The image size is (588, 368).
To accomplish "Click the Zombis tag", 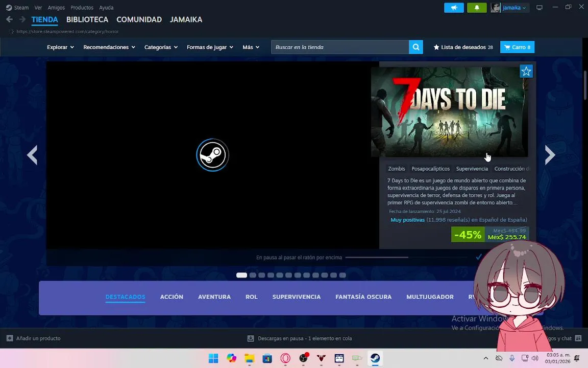I will coord(397,169).
